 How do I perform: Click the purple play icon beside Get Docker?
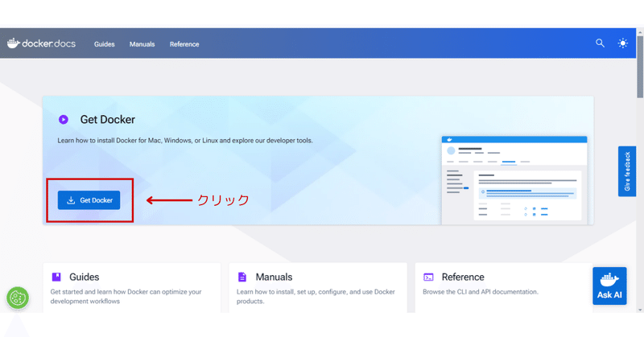pyautogui.click(x=64, y=120)
